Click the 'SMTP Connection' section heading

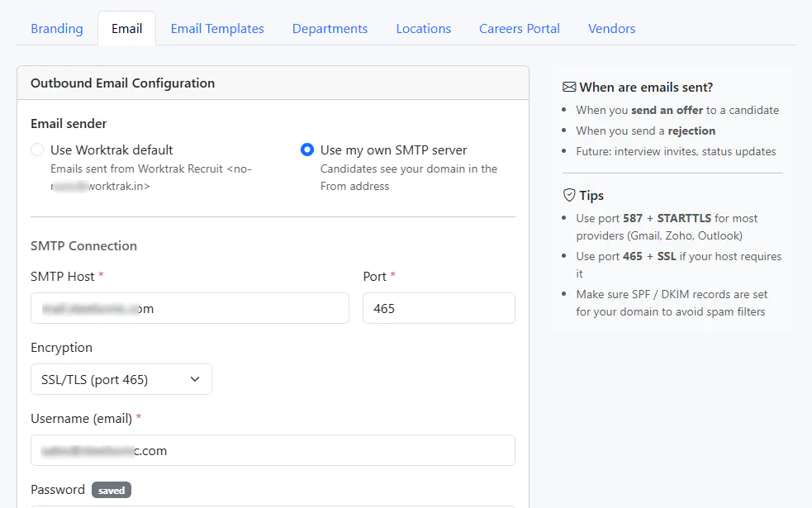[x=84, y=246]
